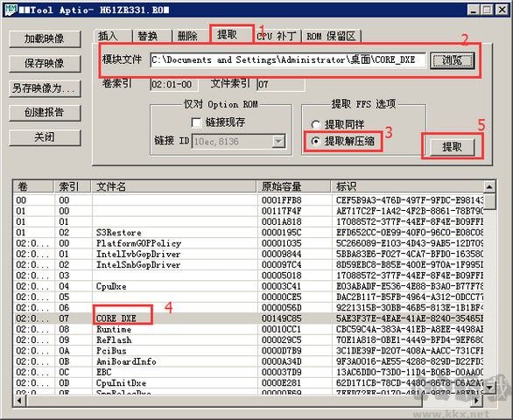
Task: Click the horizontal scroll left arrow
Action: pos(19,401)
